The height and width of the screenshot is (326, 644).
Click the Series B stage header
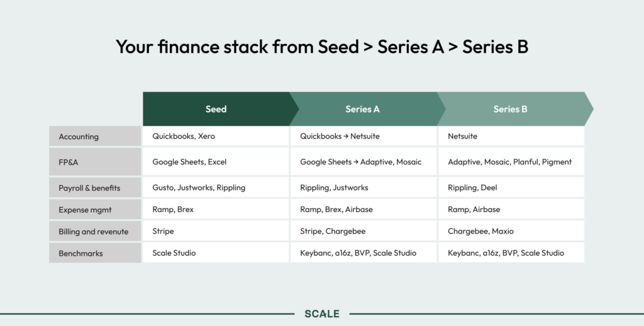510,109
